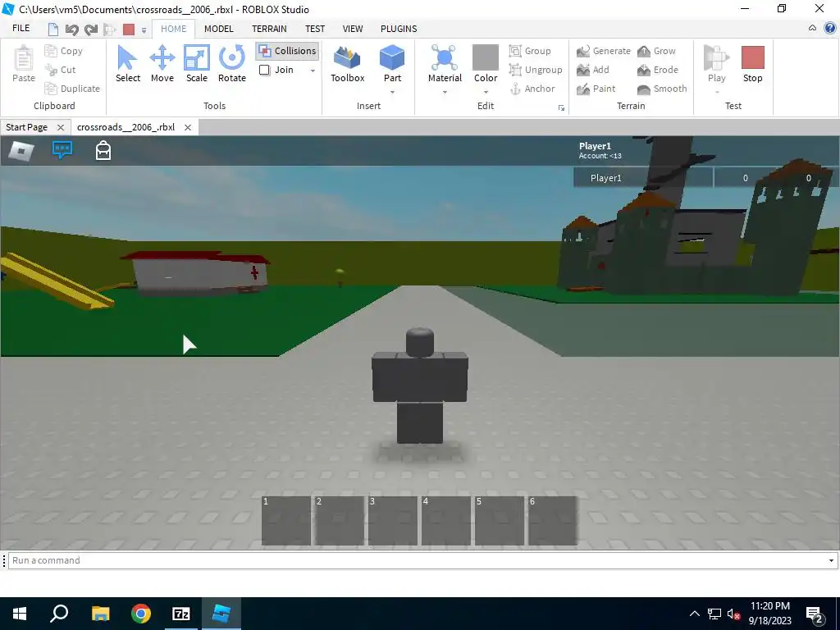Click the gray Color swatch
840x630 pixels.
[x=486, y=57]
